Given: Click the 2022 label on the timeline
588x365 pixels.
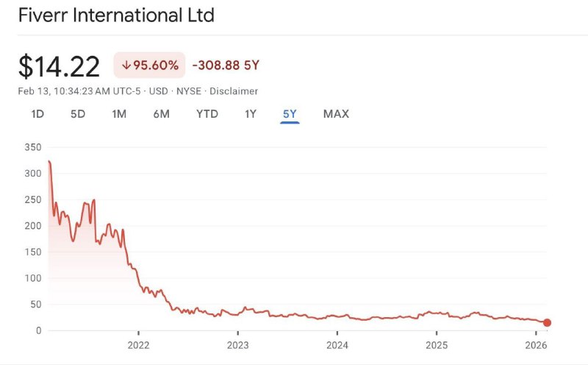Looking at the screenshot, I should (x=138, y=344).
